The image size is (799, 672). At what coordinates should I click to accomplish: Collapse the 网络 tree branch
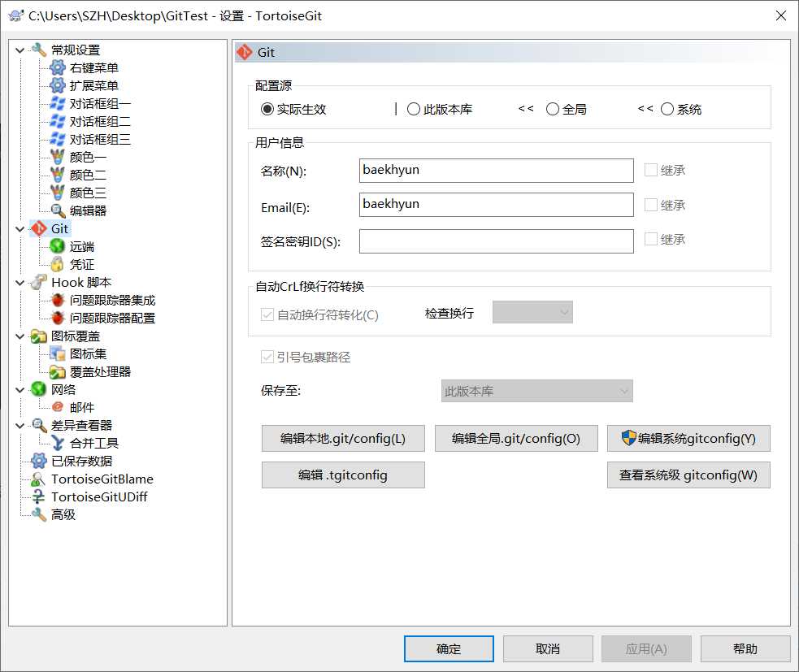pos(19,389)
